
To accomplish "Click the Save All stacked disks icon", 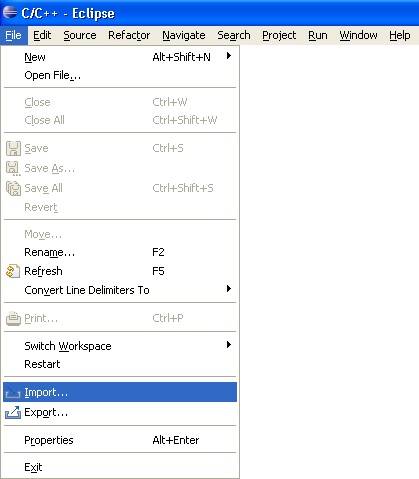I will coord(13,188).
